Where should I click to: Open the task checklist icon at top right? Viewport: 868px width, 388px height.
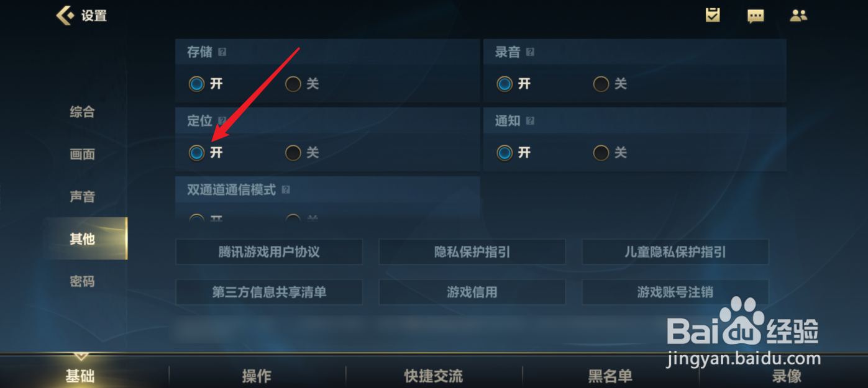(713, 15)
